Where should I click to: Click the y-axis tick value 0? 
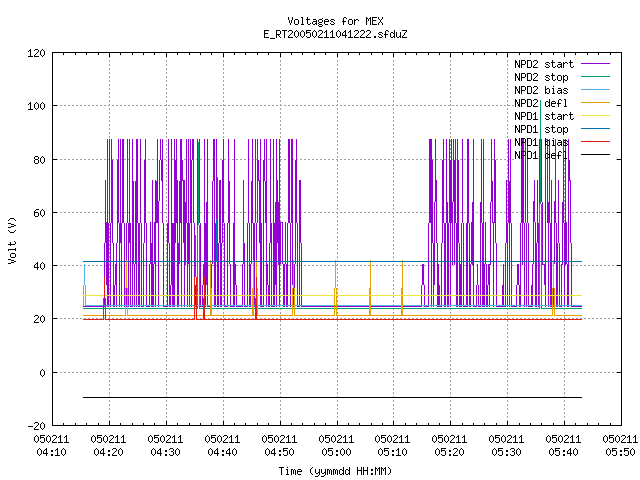click(x=42, y=373)
